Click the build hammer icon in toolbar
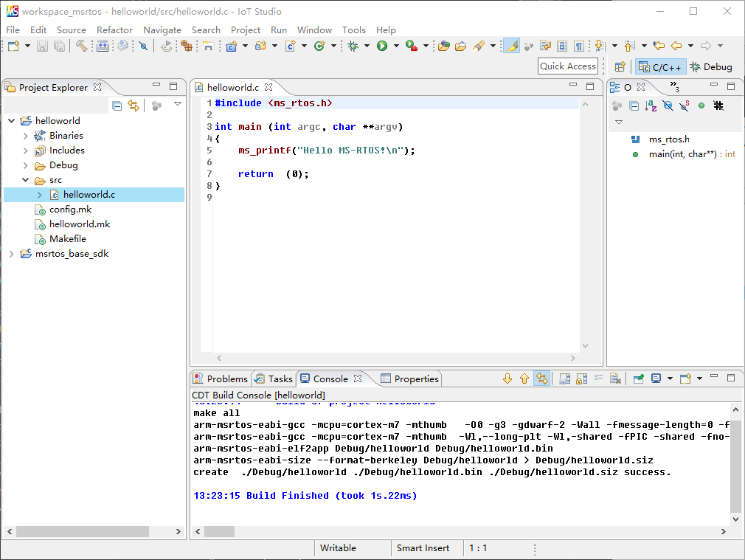The image size is (745, 560). (x=81, y=46)
